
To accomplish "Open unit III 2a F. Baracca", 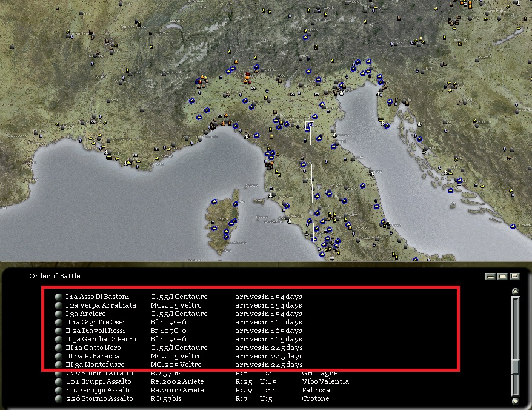I will pos(93,356).
